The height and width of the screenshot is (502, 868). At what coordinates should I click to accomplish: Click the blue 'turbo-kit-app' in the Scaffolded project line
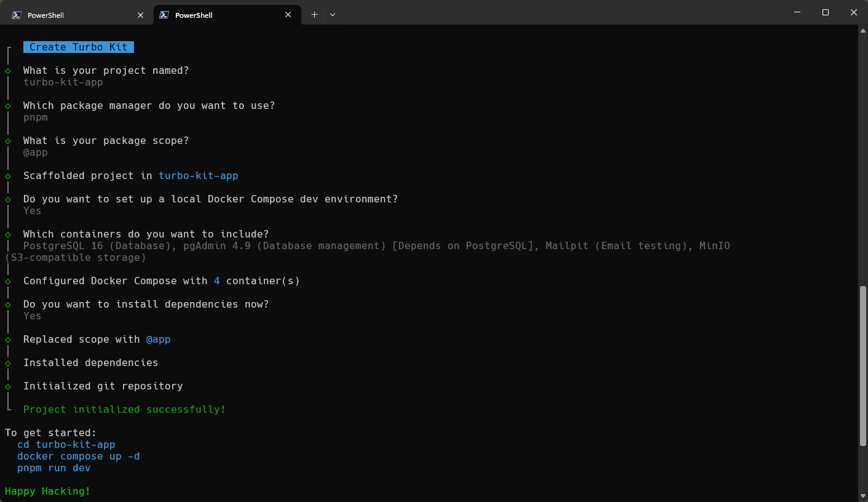[198, 176]
